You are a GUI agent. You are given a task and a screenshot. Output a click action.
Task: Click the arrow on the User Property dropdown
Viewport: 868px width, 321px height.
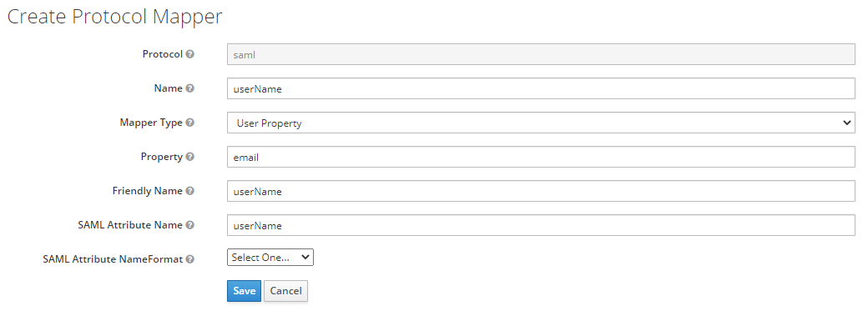[846, 123]
